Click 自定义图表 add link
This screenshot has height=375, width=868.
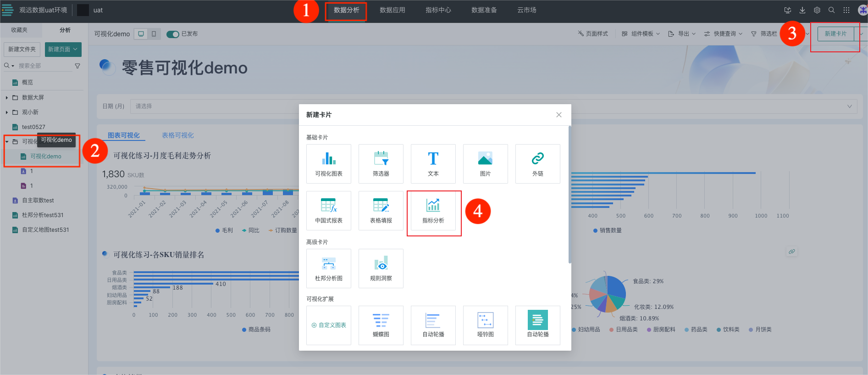329,325
